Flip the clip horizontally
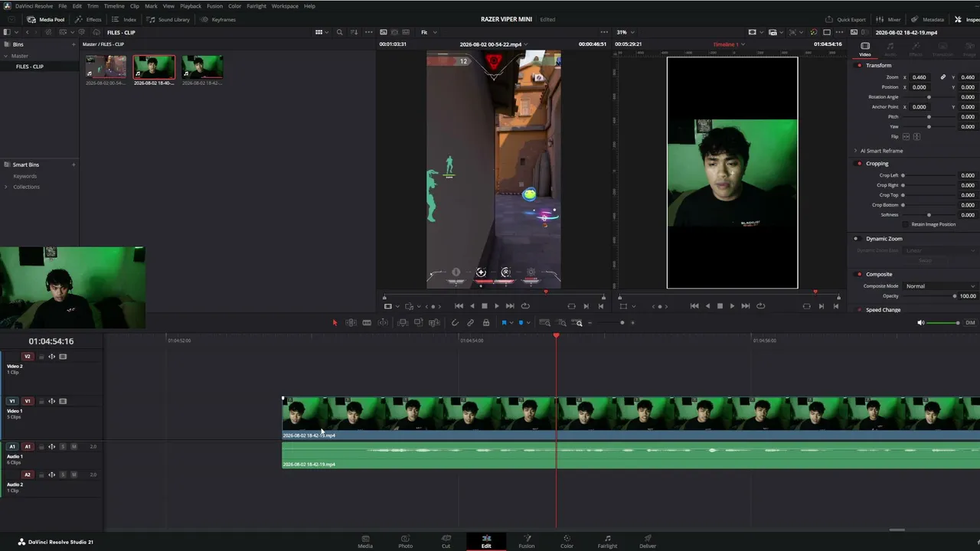The image size is (980, 551). pyautogui.click(x=906, y=136)
